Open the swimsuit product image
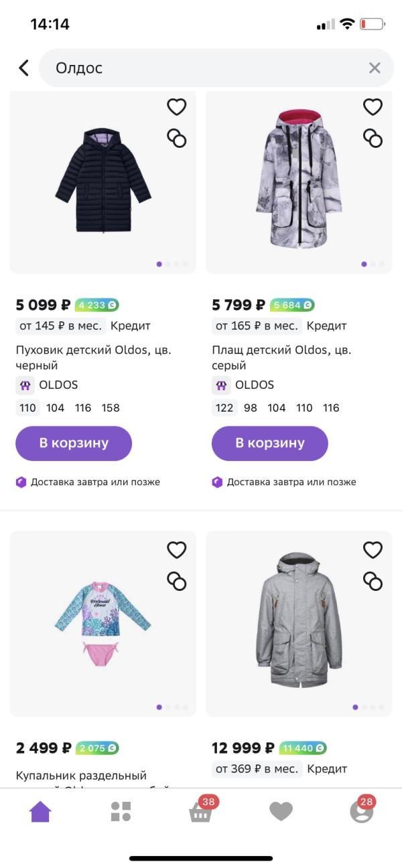The image size is (402, 868). [x=103, y=622]
